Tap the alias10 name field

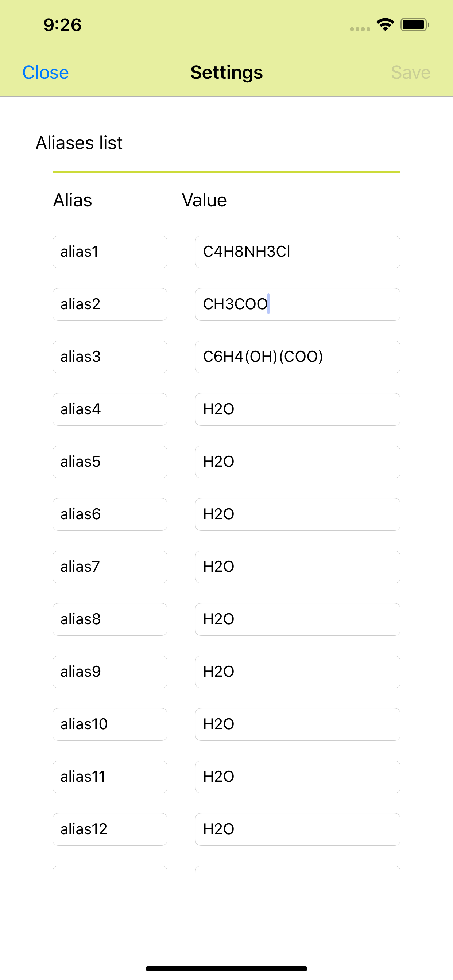110,724
